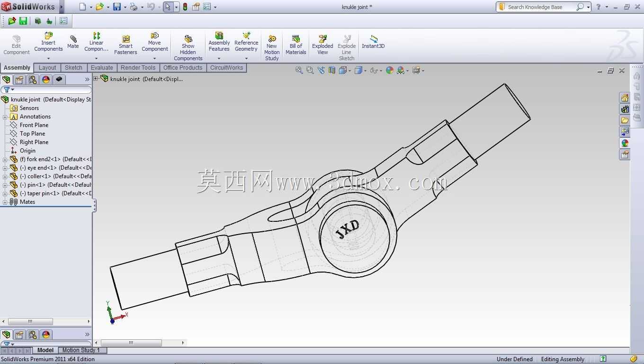
Task: Open SolidWorks Resources home icon in task pane
Action: (625, 98)
